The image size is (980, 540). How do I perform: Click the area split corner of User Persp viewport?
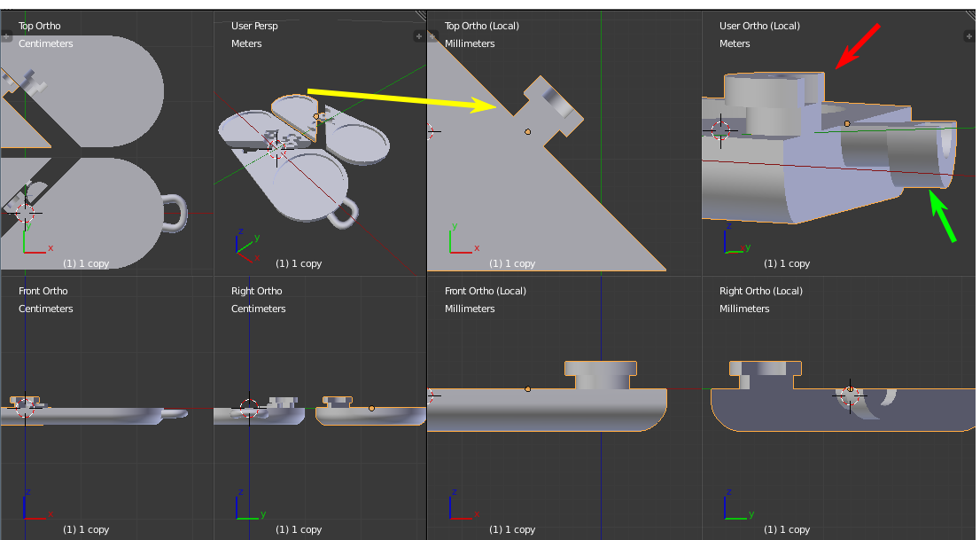click(x=421, y=15)
